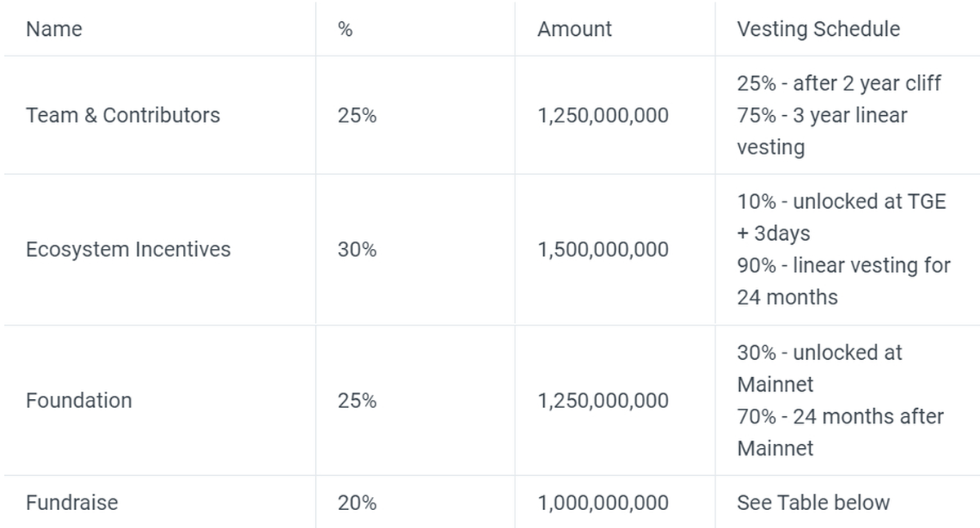This screenshot has height=528, width=980.
Task: Click the % column header
Action: coord(345,29)
